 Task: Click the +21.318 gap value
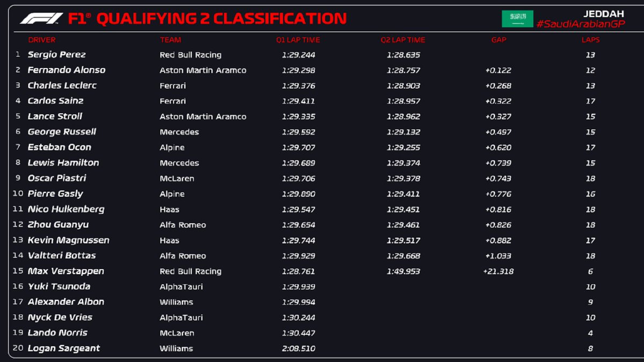(498, 271)
